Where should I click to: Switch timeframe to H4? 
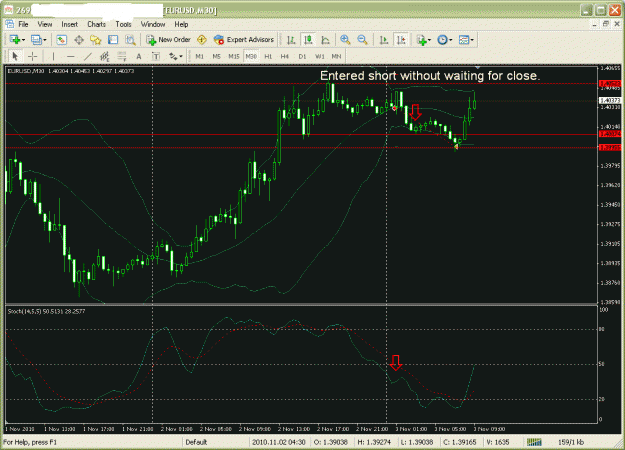tap(285, 56)
